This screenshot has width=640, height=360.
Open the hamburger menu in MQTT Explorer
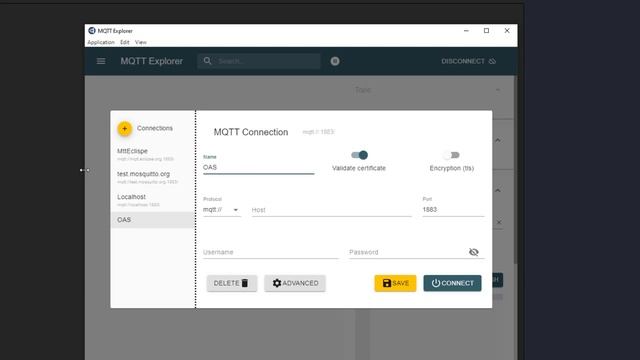(x=101, y=61)
